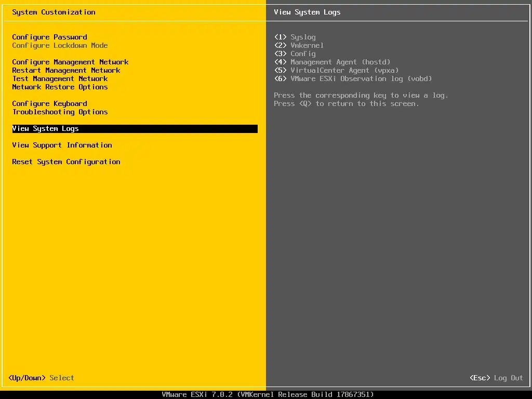
Task: Click the highlighted View System Logs entry
Action: [x=135, y=129]
